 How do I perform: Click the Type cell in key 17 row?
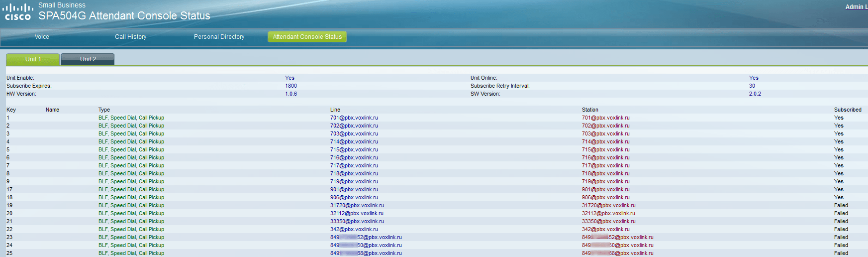[131, 189]
